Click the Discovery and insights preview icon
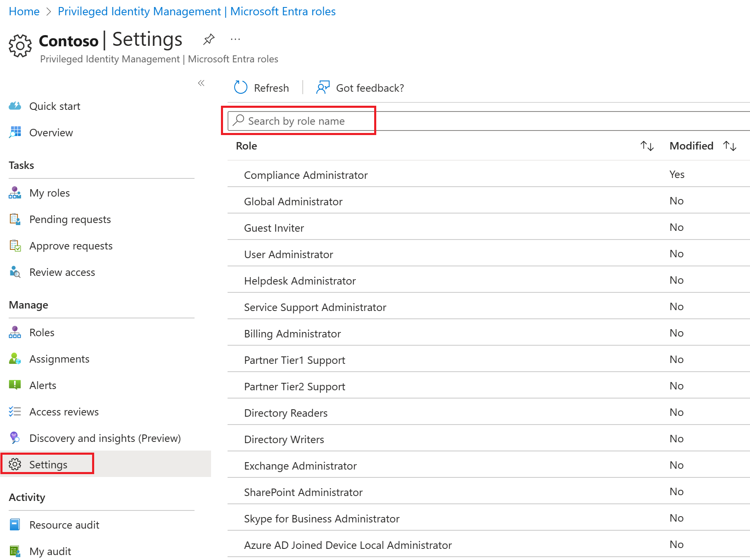 pos(15,438)
